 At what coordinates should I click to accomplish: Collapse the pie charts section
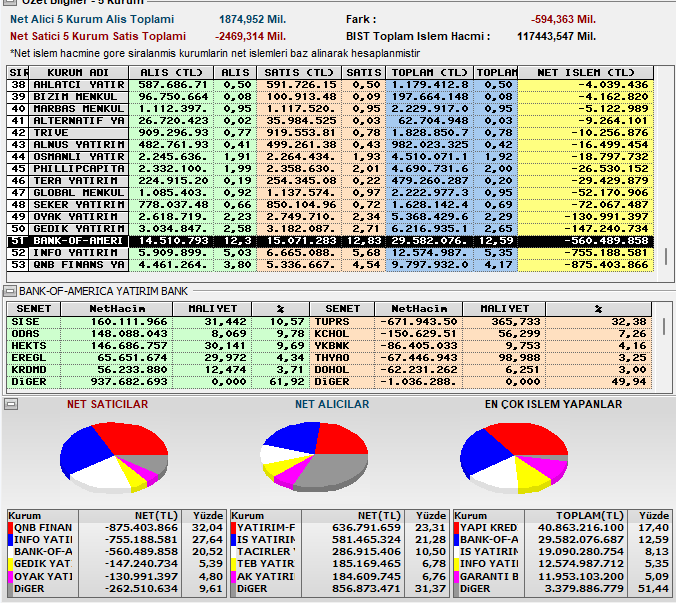coord(10,404)
